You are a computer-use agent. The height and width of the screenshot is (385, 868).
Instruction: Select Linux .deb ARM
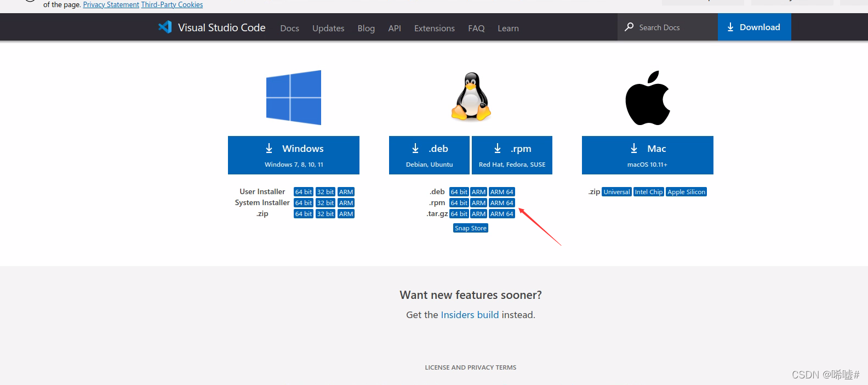pyautogui.click(x=479, y=192)
